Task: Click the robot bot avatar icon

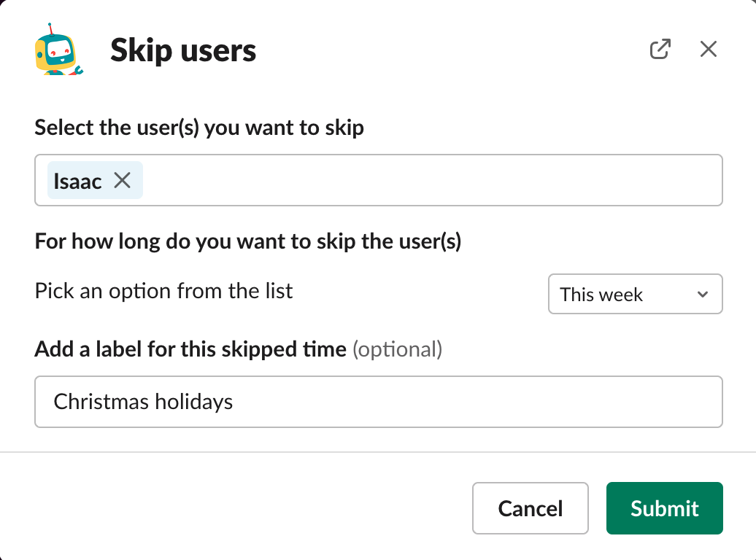Action: tap(59, 49)
